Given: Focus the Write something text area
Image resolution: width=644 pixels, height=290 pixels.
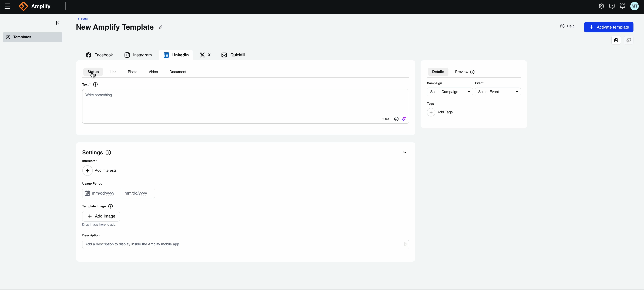Looking at the screenshot, I should coord(246,107).
